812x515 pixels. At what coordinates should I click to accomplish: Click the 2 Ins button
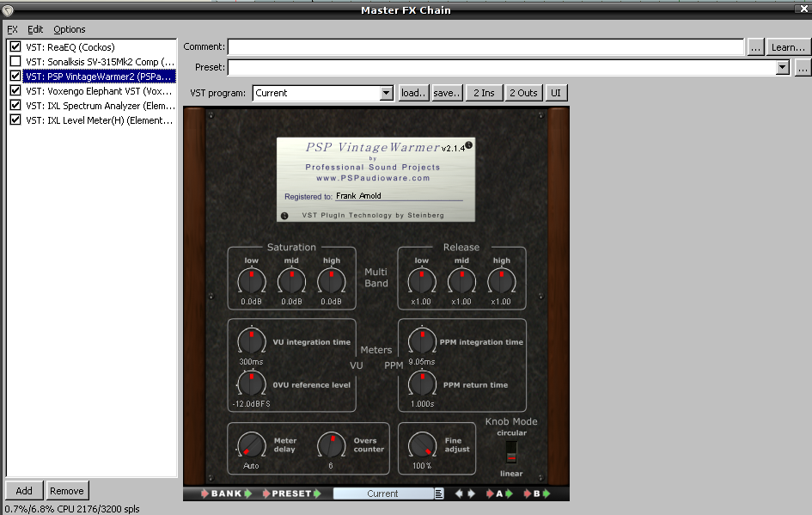click(x=484, y=93)
